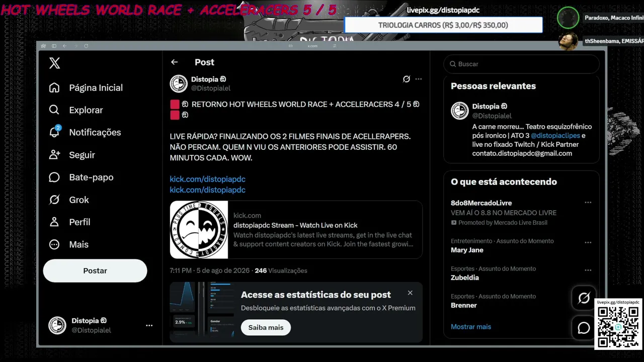Open the Perfil person icon

click(x=54, y=222)
